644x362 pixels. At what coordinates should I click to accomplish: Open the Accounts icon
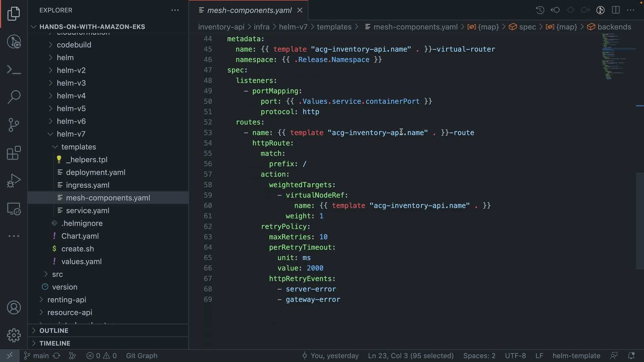(14, 307)
